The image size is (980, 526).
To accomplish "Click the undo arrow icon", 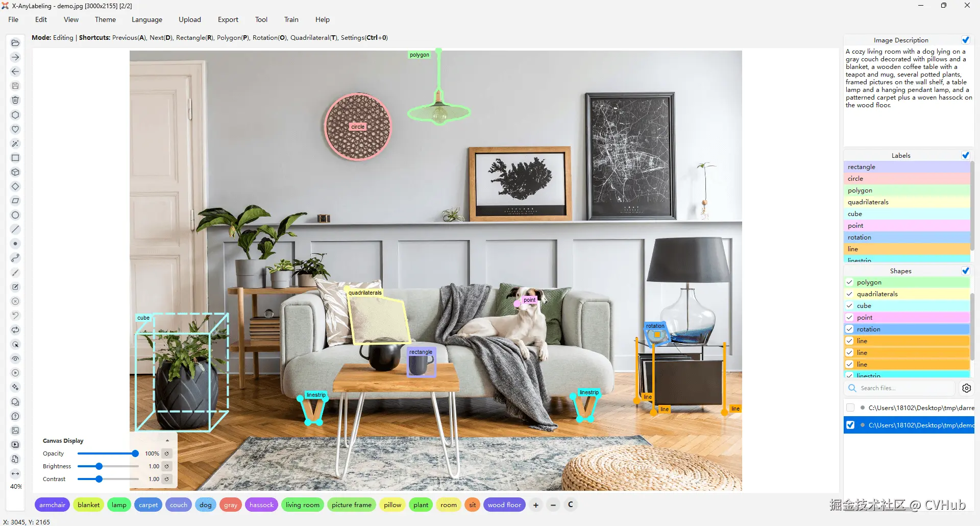I will (x=15, y=316).
